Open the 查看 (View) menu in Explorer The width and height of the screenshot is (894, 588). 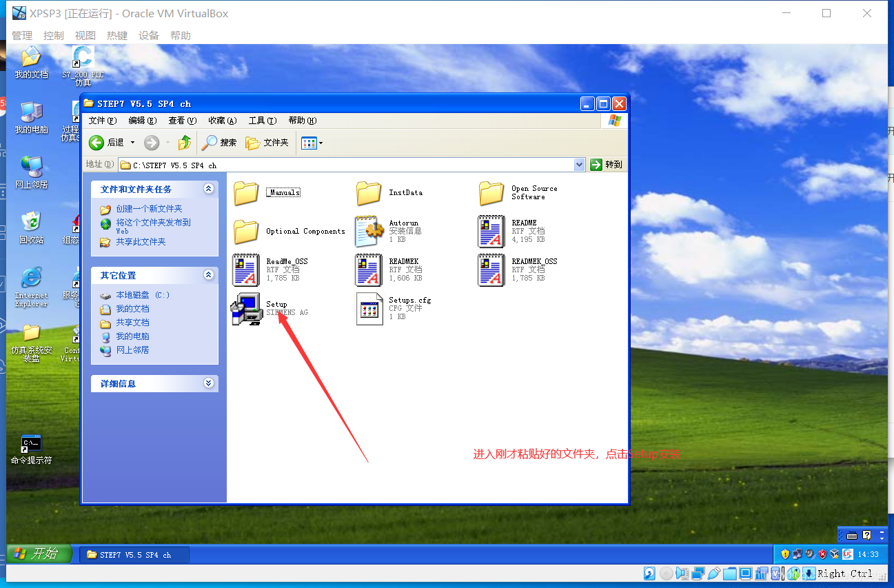point(183,121)
